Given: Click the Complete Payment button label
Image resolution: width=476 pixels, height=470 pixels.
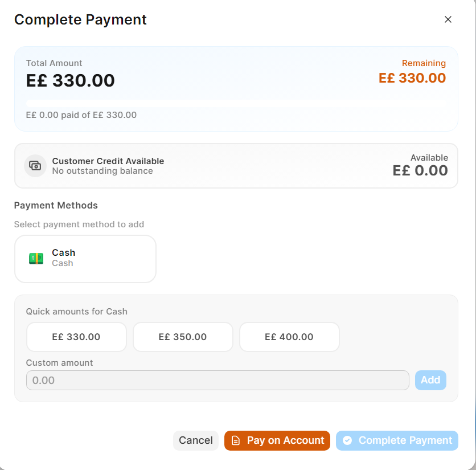Looking at the screenshot, I should [x=405, y=440].
